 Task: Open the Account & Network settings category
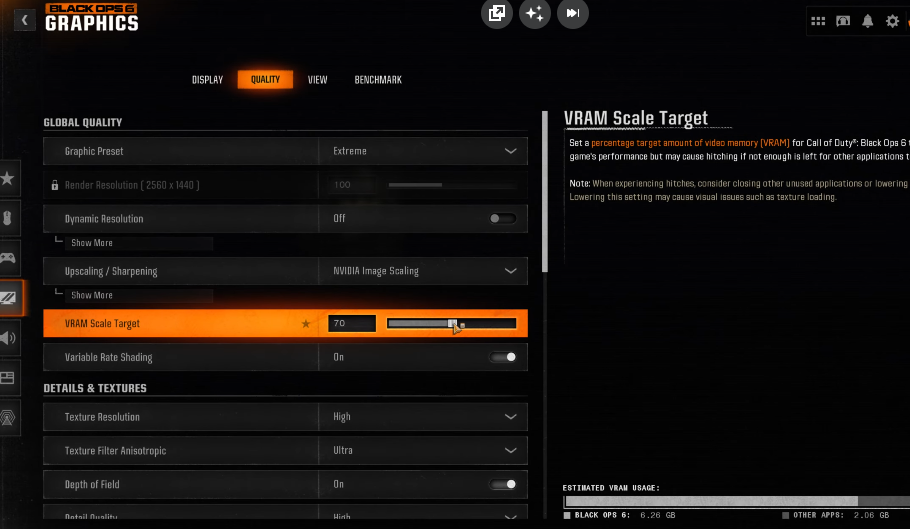pos(8,417)
